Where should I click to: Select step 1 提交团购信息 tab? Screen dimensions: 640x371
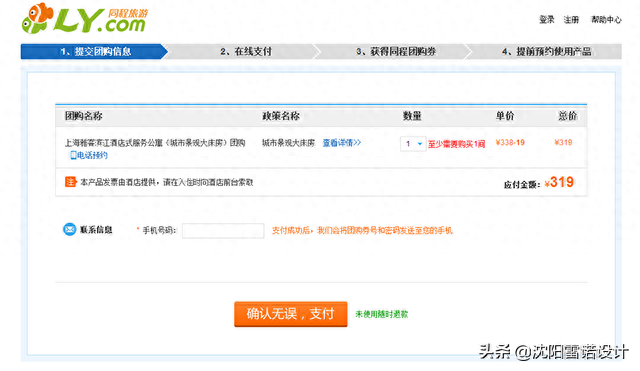(95, 51)
